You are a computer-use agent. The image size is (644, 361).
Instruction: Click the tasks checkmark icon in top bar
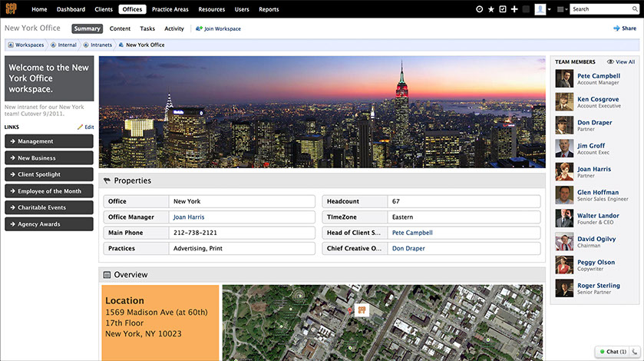[503, 9]
